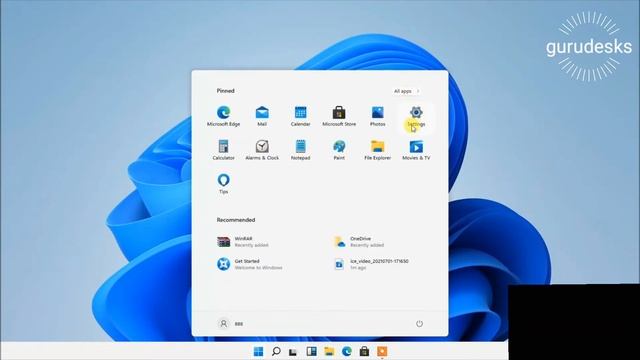Viewport: 640px width, 360px height.
Task: Open Get Started welcome item
Action: click(x=249, y=264)
